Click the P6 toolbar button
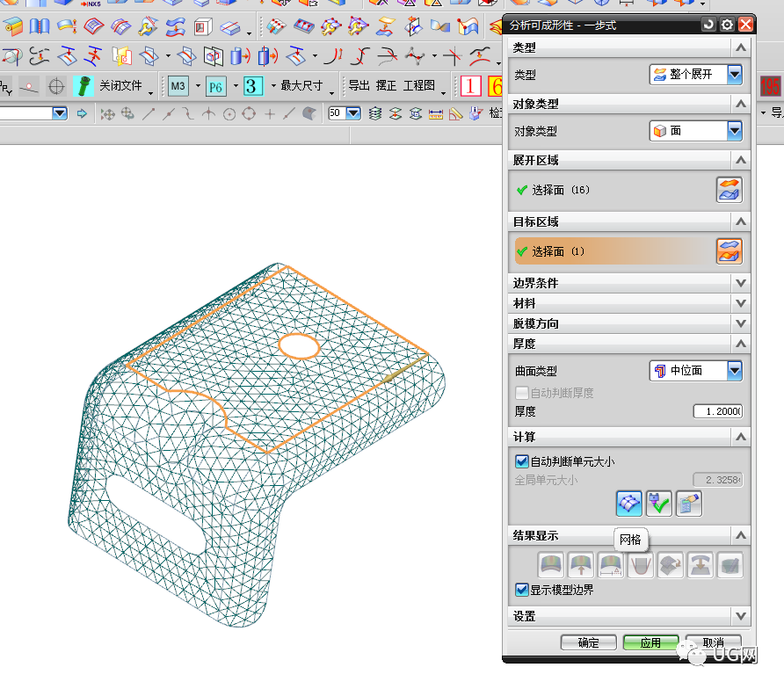The width and height of the screenshot is (784, 689). (x=216, y=86)
